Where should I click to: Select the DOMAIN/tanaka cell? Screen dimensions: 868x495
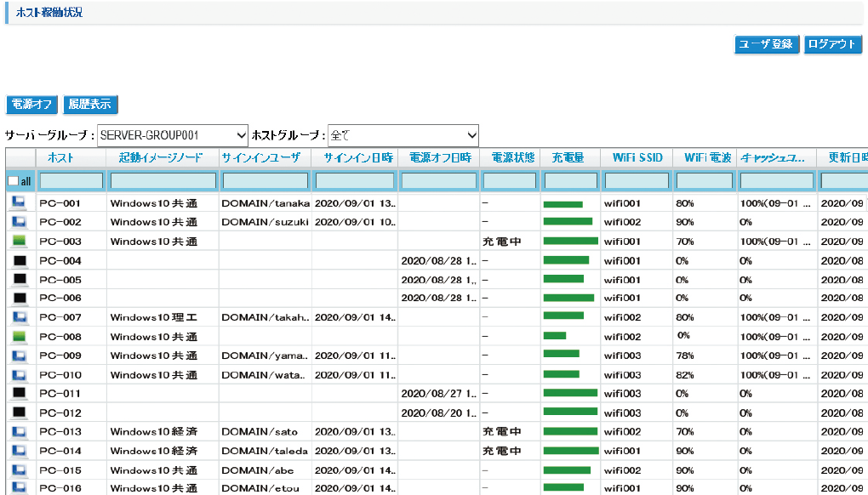coord(266,203)
